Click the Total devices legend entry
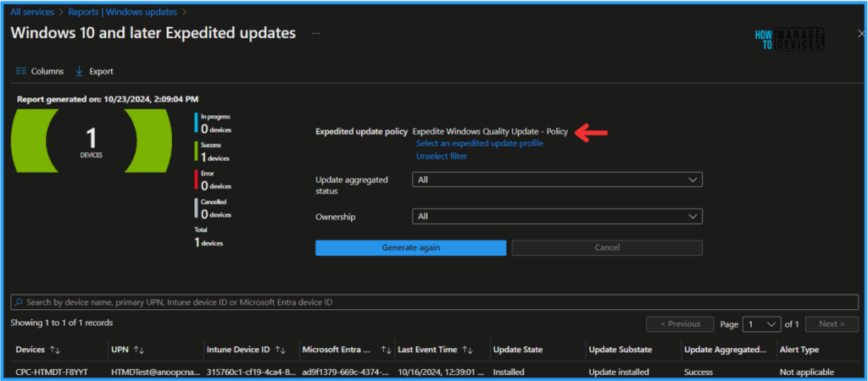This screenshot has height=381, width=868. pos(209,237)
